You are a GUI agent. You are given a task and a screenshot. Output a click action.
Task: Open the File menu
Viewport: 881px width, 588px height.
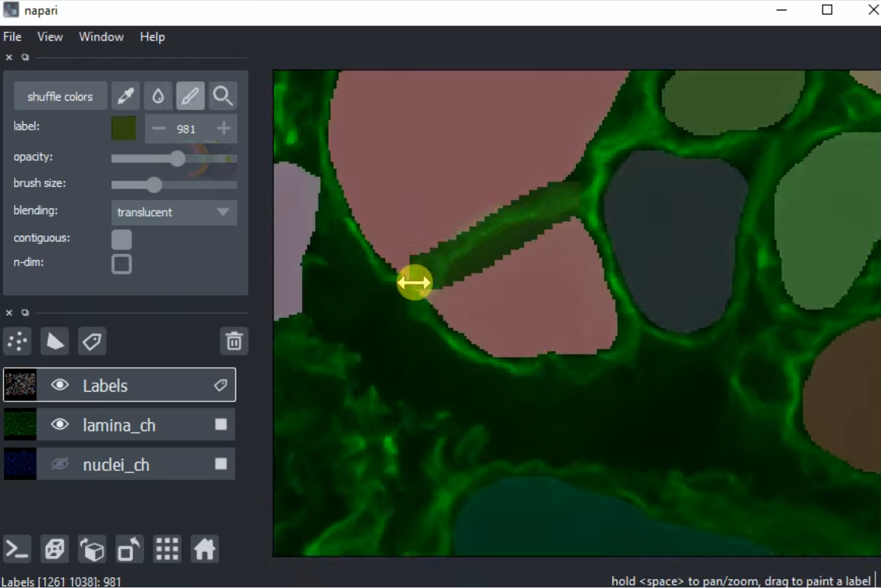(12, 37)
